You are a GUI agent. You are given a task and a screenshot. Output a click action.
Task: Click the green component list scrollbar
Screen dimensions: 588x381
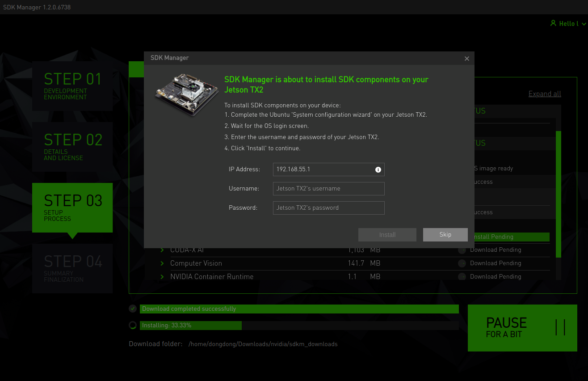click(x=558, y=194)
